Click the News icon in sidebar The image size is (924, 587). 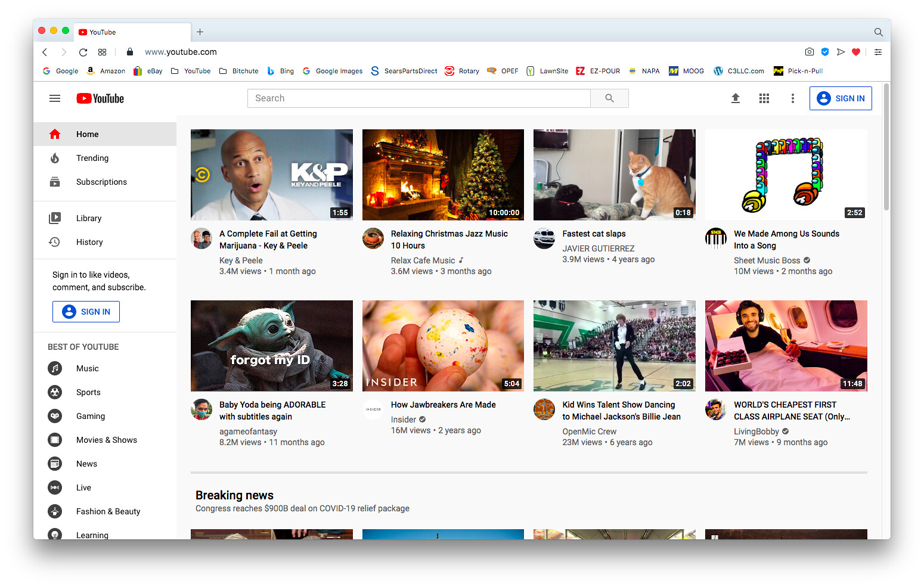point(55,464)
